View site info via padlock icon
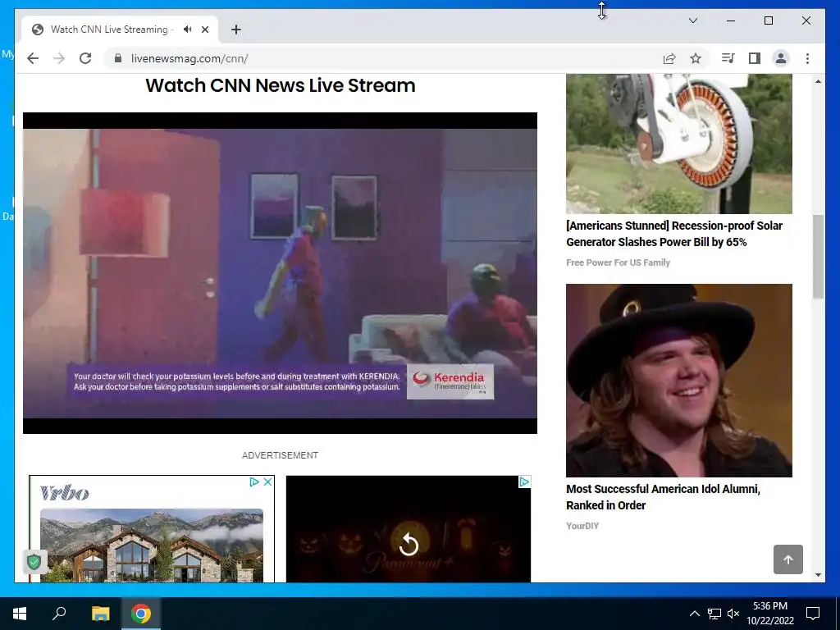This screenshot has width=840, height=630. 118,58
